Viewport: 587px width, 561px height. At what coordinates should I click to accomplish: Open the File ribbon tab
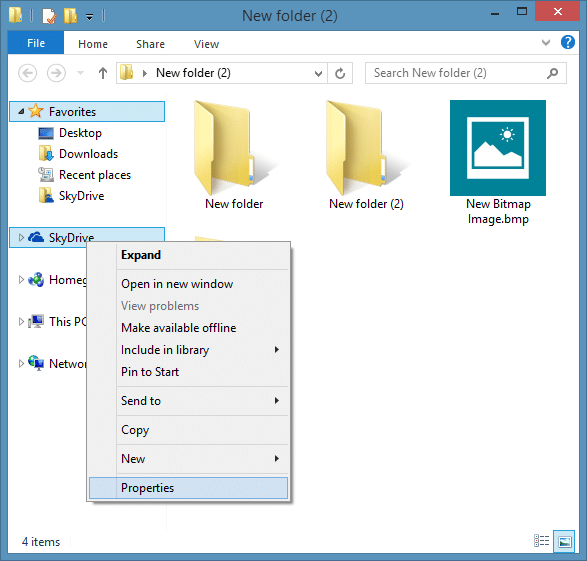tap(36, 43)
